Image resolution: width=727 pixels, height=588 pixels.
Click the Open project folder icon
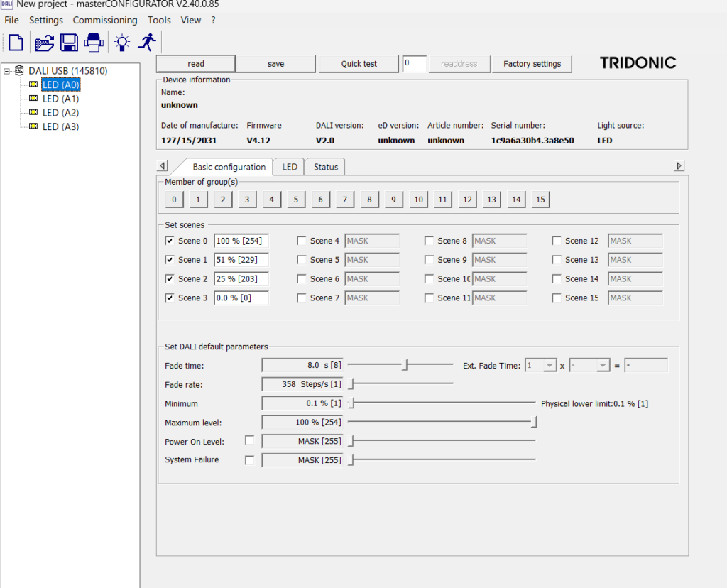coord(44,43)
